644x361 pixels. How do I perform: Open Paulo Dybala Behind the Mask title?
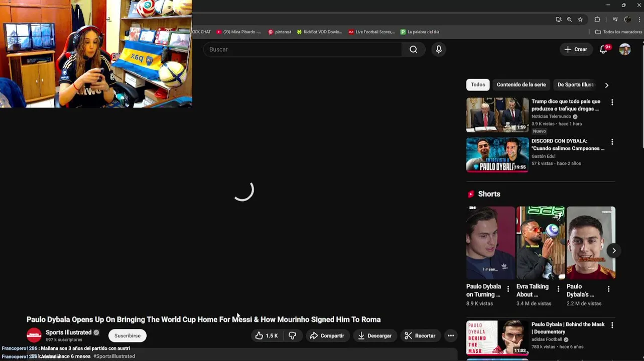pyautogui.click(x=568, y=328)
